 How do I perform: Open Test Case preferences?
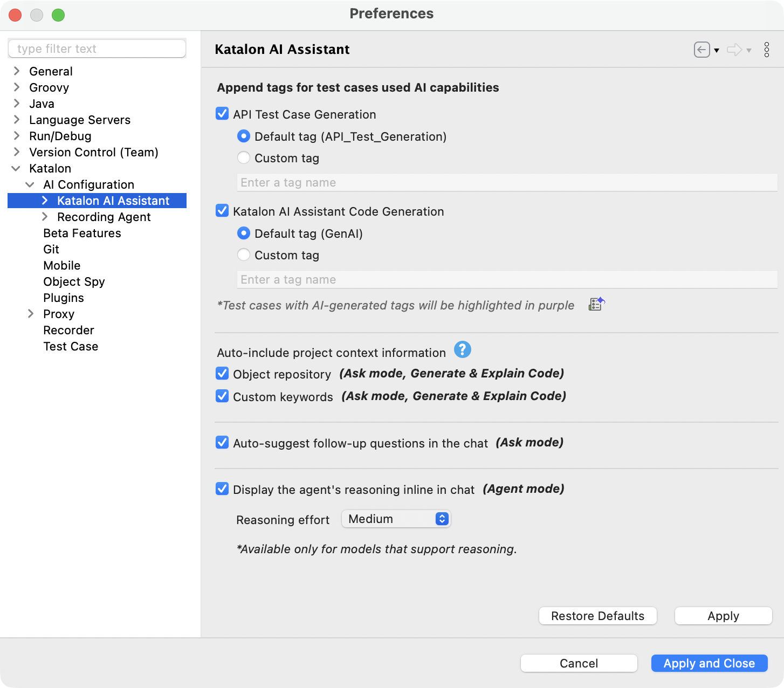pyautogui.click(x=71, y=346)
